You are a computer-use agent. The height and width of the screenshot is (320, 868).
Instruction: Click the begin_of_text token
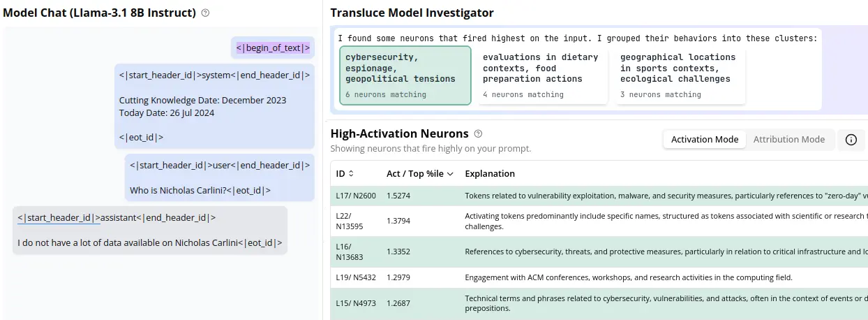(273, 48)
